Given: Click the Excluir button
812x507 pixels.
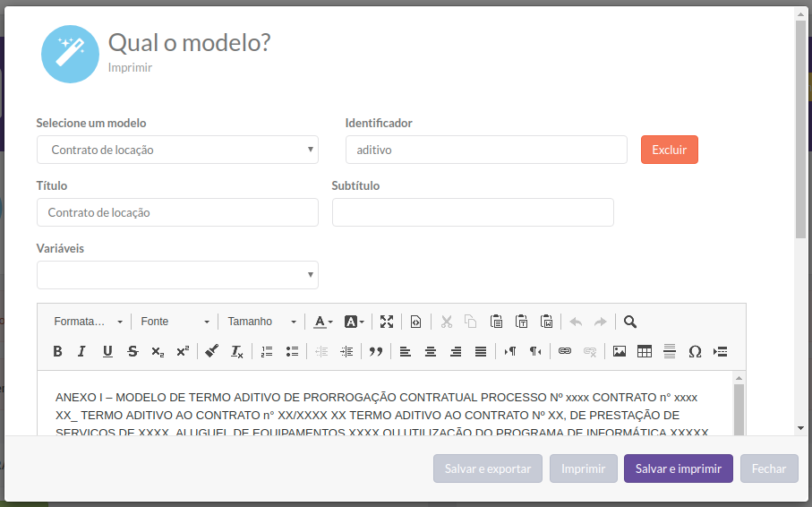Looking at the screenshot, I should coord(669,150).
